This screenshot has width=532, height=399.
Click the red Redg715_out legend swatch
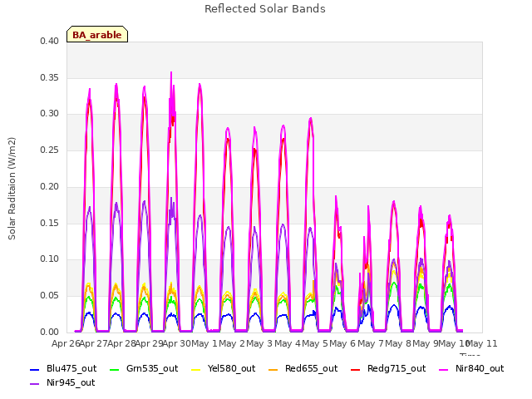(355, 369)
